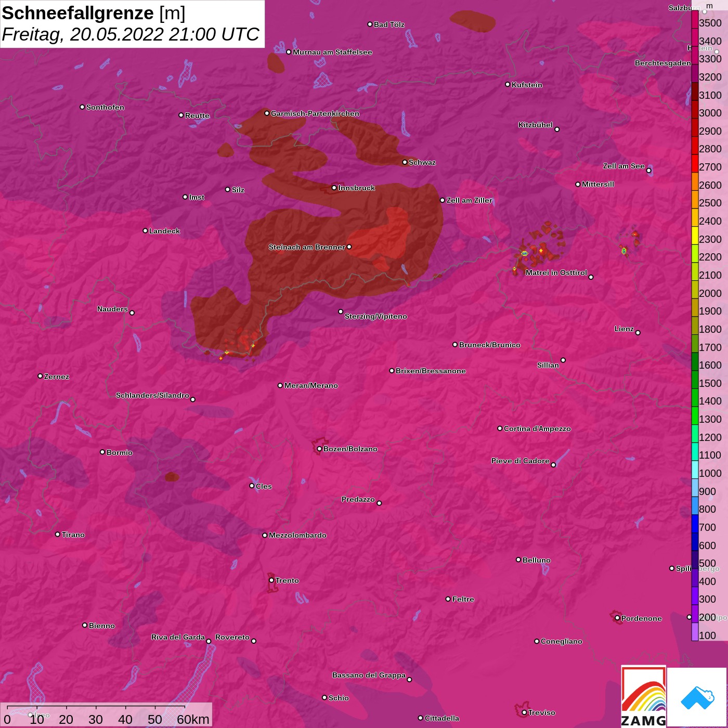Click the Mezzolombardo label

tap(297, 535)
